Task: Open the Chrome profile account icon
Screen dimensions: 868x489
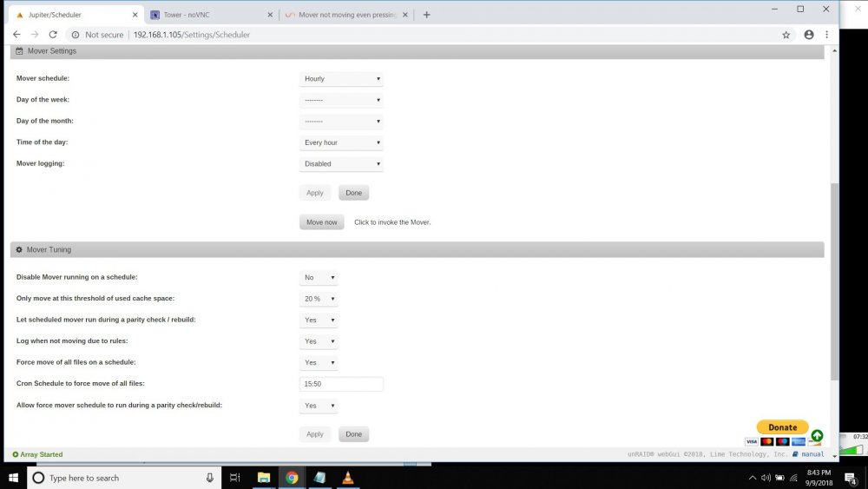Action: [x=809, y=35]
